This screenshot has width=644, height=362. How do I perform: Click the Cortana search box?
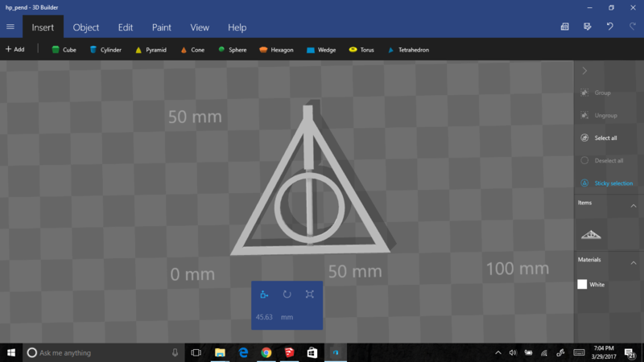103,352
